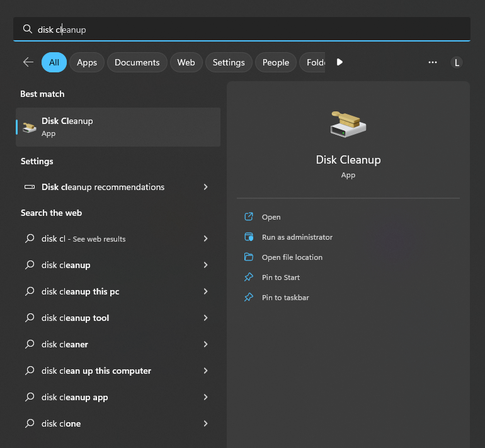
Task: Select 'disk cleanup tool' suggestion text
Action: coord(75,318)
